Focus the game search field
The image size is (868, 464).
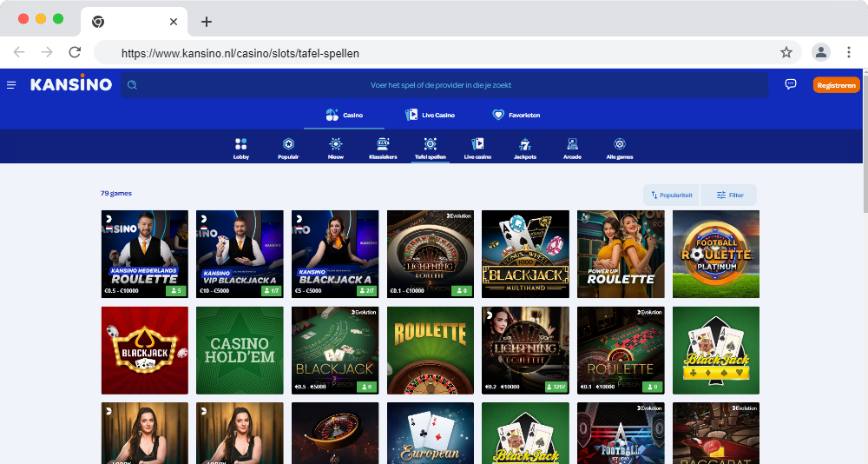click(444, 85)
